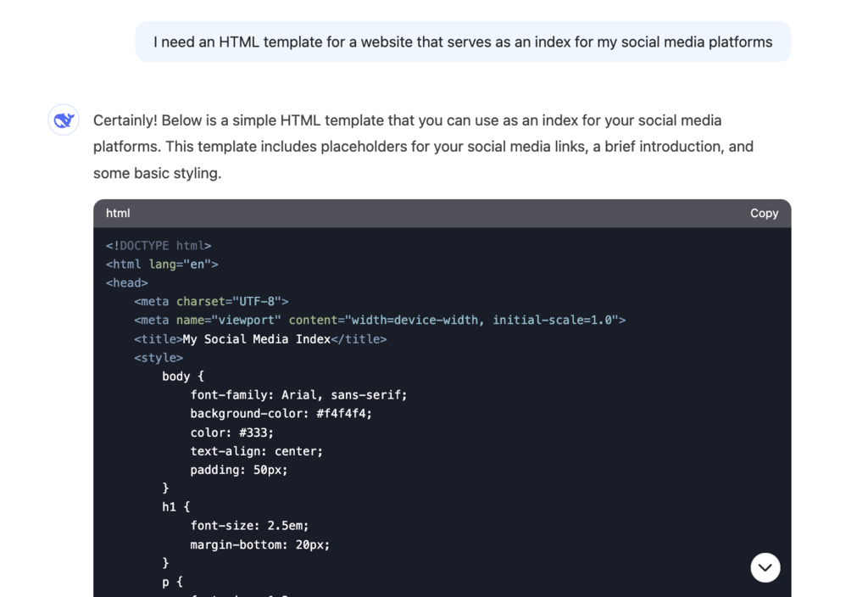Select the 'html' language label on code header
The height and width of the screenshot is (597, 868).
pyautogui.click(x=118, y=213)
